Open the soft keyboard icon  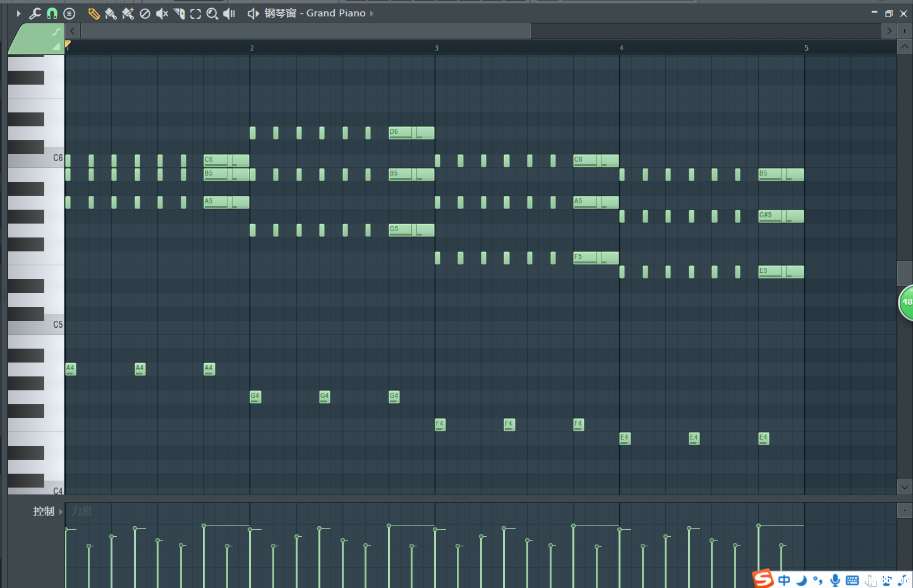[x=852, y=580]
